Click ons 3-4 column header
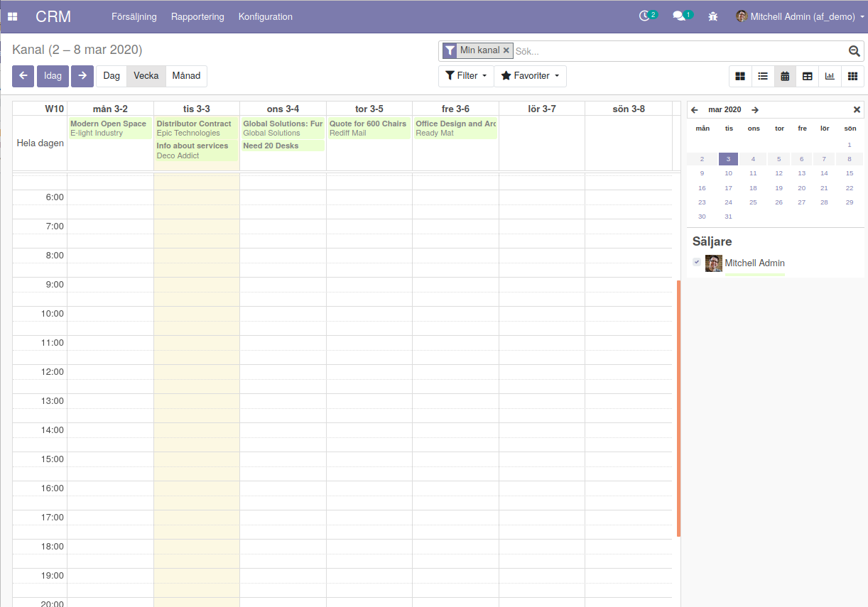868x607 pixels. 283,109
